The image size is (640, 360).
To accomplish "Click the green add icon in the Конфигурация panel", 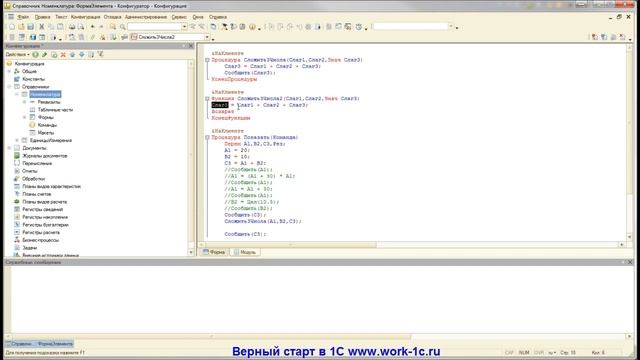I will 36,54.
